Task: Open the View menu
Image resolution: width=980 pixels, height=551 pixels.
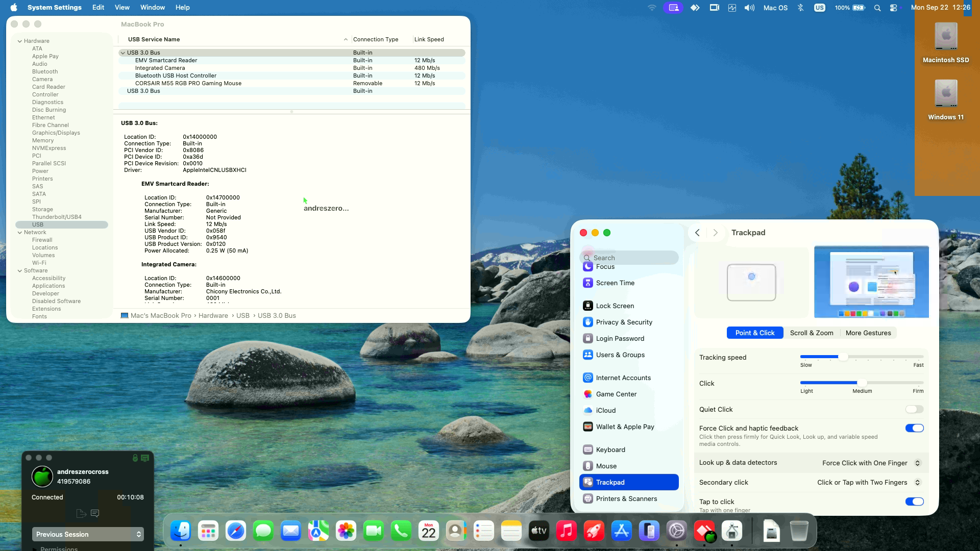Action: (x=122, y=8)
